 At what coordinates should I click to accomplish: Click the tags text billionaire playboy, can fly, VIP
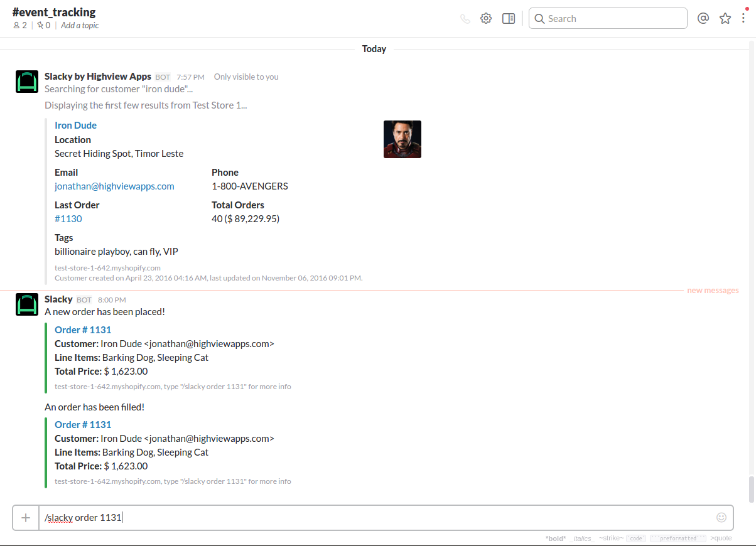coord(116,252)
